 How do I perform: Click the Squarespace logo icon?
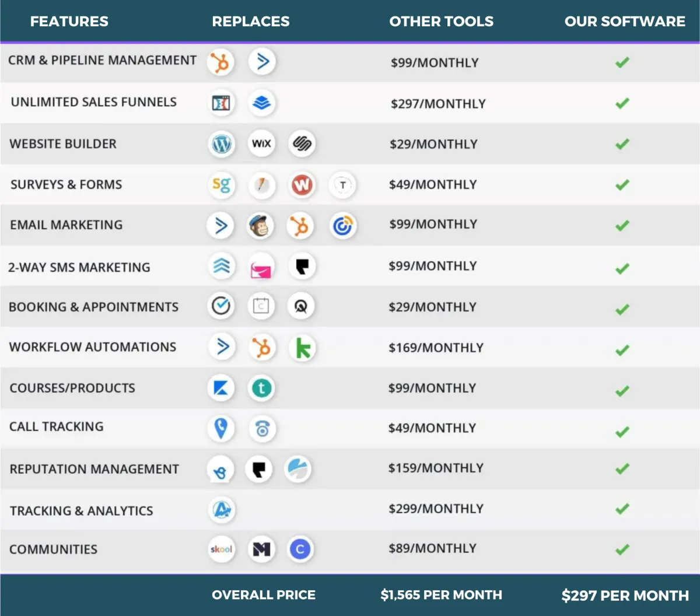(x=302, y=143)
